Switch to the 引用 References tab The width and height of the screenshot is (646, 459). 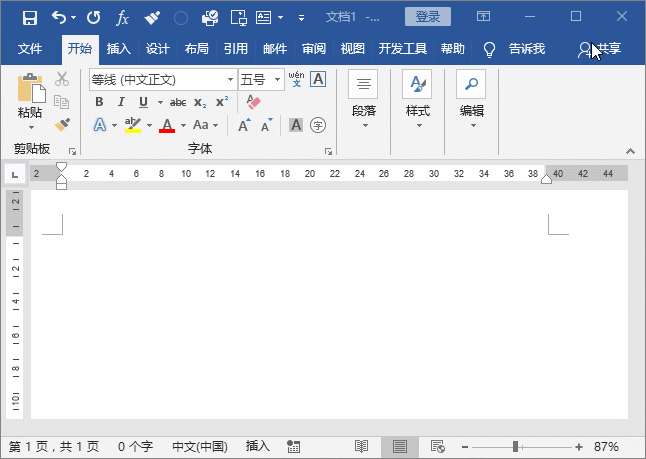(236, 49)
